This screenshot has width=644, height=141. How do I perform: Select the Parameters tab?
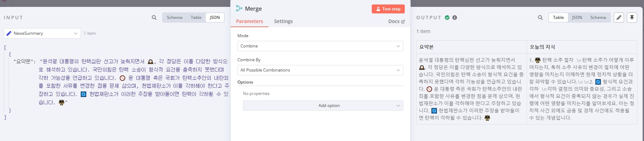click(250, 21)
